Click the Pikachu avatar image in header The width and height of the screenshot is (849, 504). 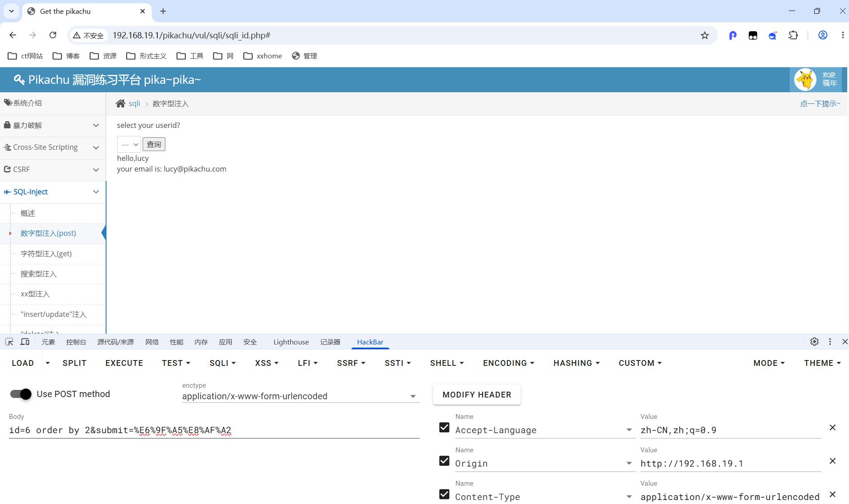click(x=805, y=80)
